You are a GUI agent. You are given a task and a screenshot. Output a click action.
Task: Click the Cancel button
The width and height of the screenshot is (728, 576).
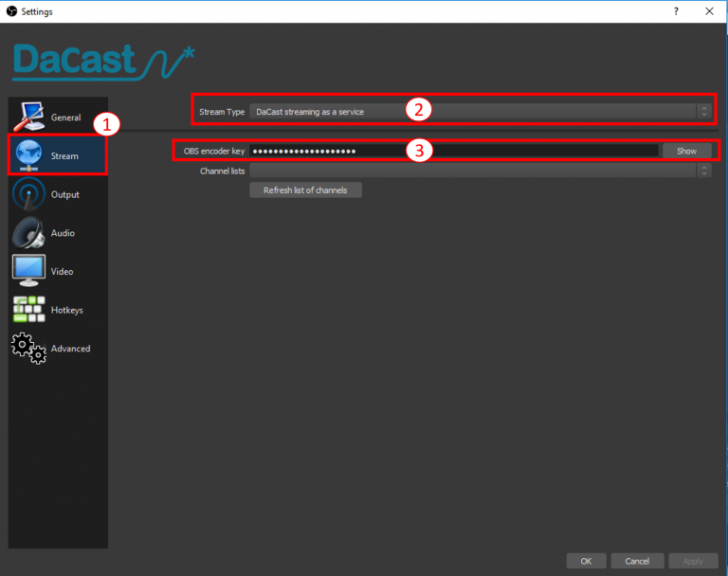click(637, 561)
